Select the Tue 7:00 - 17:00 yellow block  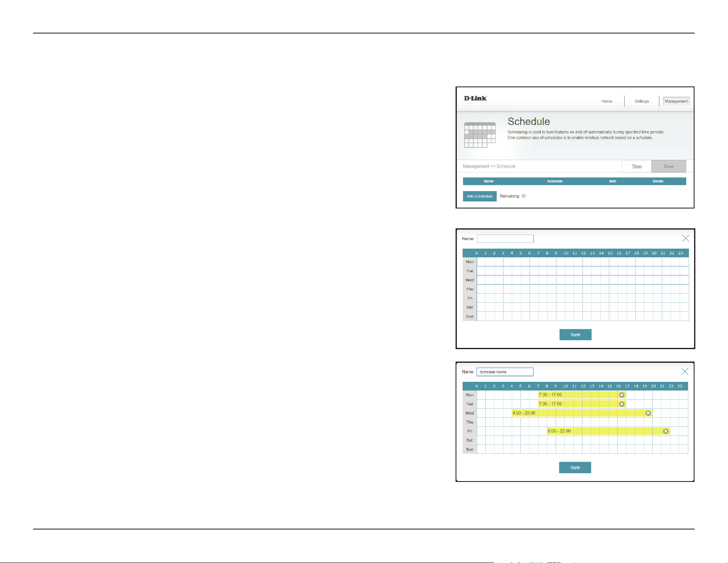(x=582, y=404)
